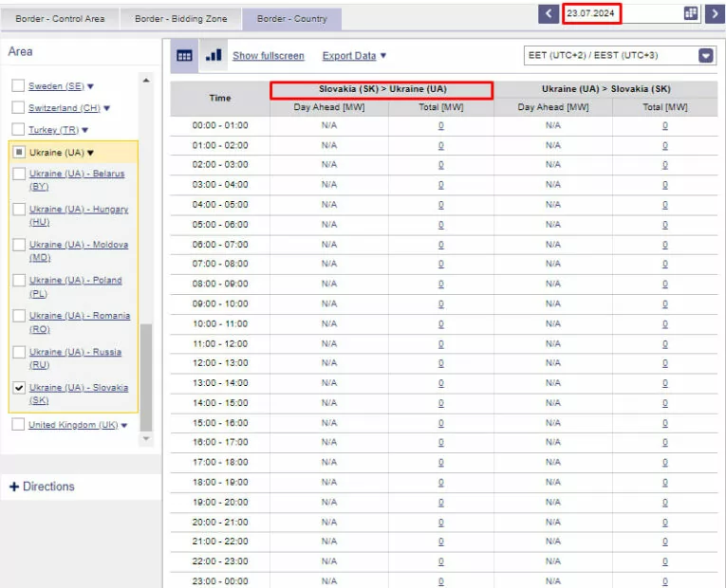The width and height of the screenshot is (726, 588).
Task: Click SK>UA Total value for 20:00 - 21:00
Action: (x=440, y=522)
